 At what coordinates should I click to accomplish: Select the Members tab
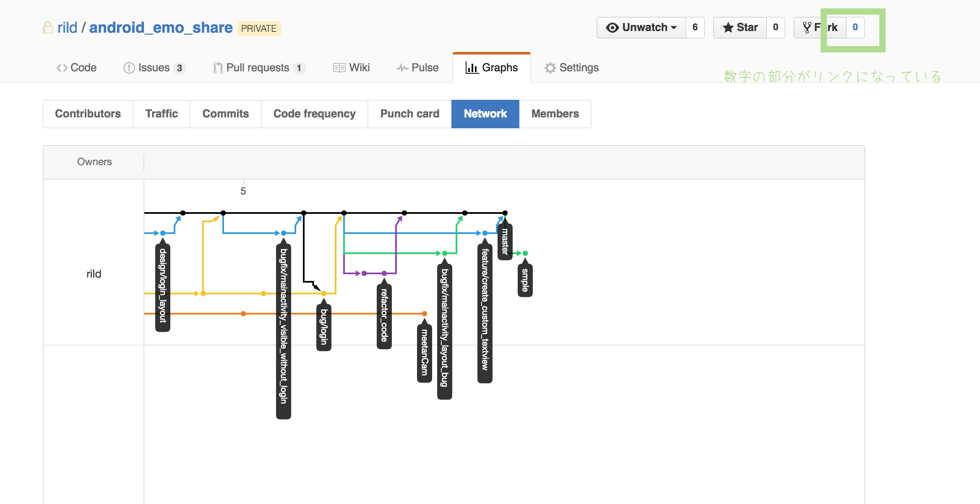point(554,114)
